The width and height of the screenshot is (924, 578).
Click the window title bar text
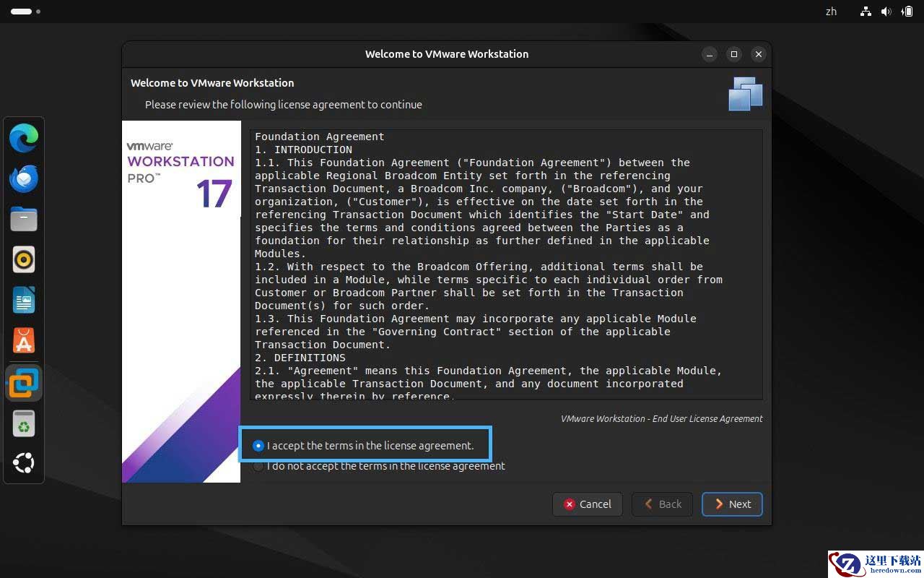pyautogui.click(x=447, y=54)
